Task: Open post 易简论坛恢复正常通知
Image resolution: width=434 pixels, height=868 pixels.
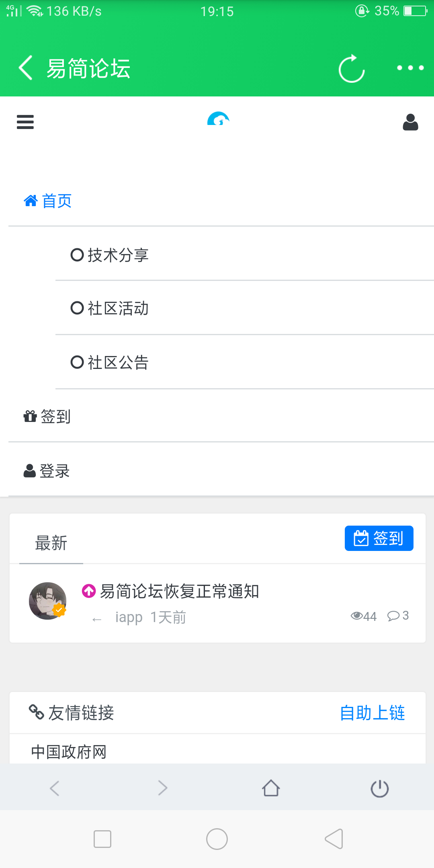Action: pyautogui.click(x=179, y=592)
